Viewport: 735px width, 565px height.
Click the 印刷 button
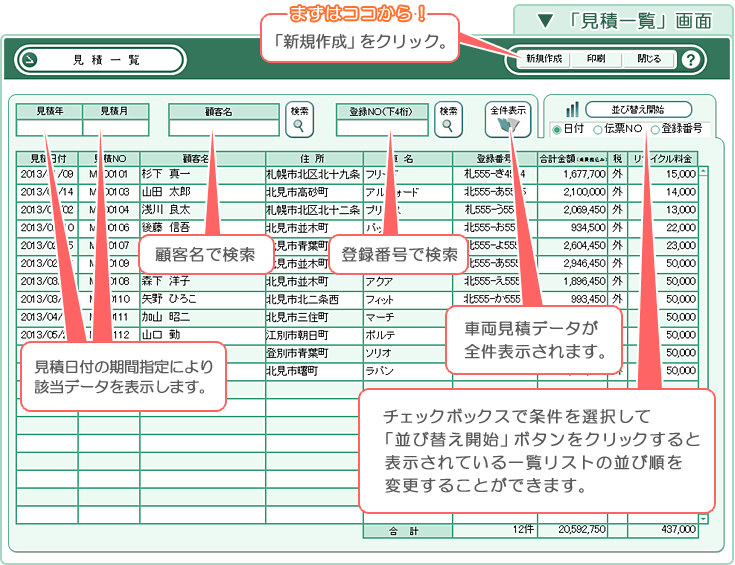596,59
